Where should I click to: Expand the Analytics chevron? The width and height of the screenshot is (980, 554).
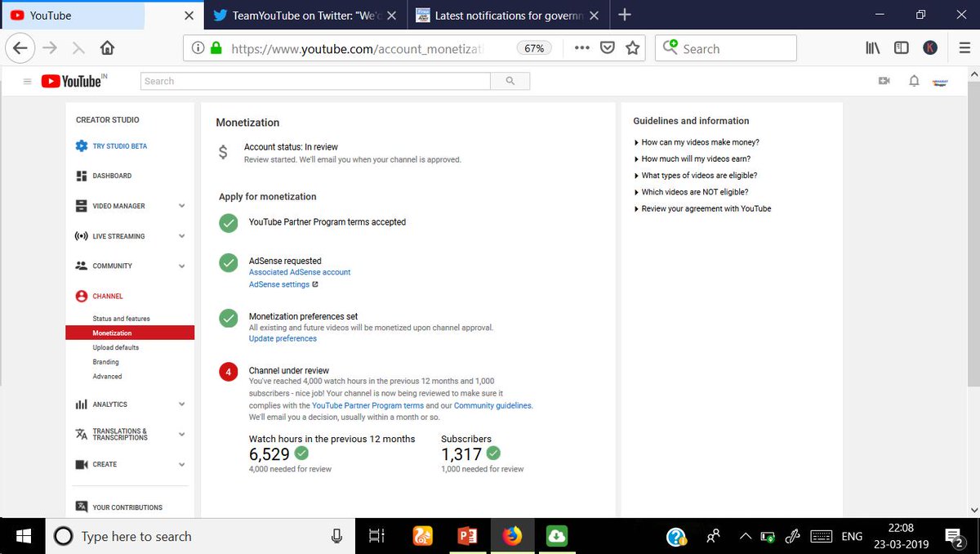181,404
